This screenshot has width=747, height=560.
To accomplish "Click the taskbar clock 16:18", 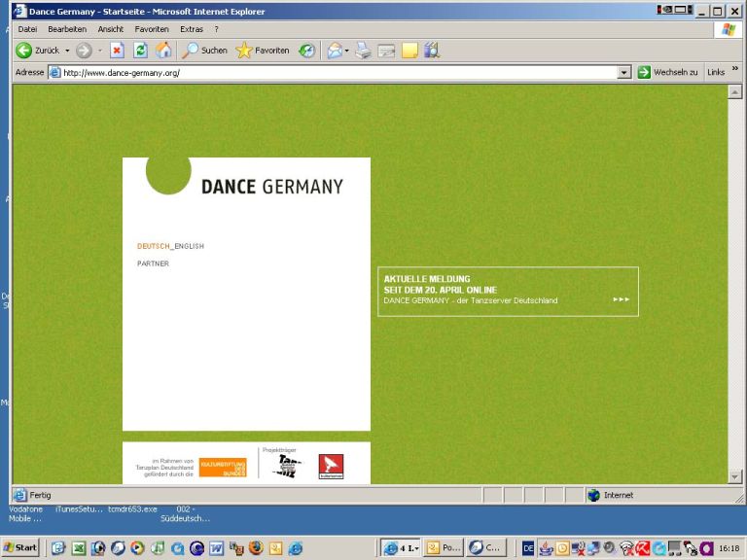I will click(729, 548).
